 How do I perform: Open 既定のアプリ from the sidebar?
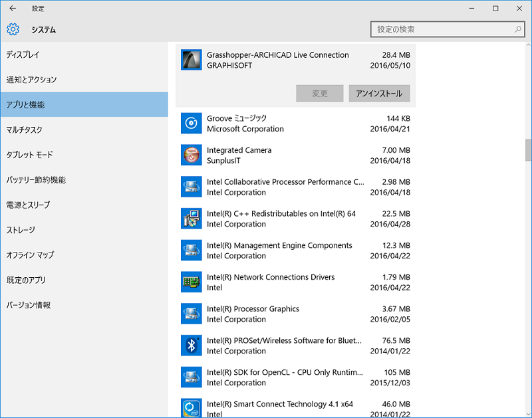26,280
